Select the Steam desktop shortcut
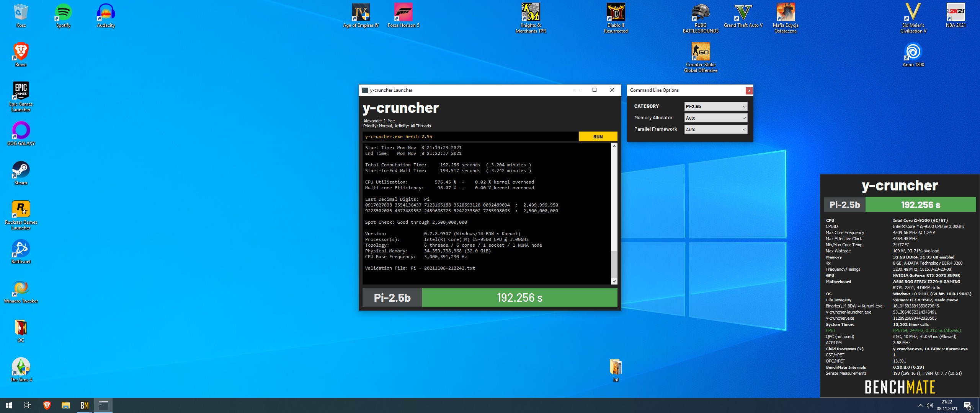Screen dimensions: 980x413 [21, 173]
